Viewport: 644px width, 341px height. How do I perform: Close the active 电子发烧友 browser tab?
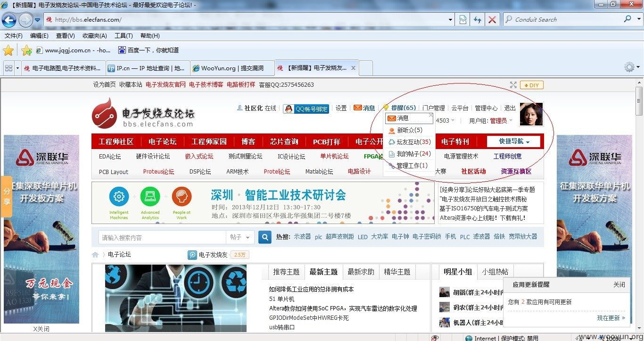click(x=353, y=68)
